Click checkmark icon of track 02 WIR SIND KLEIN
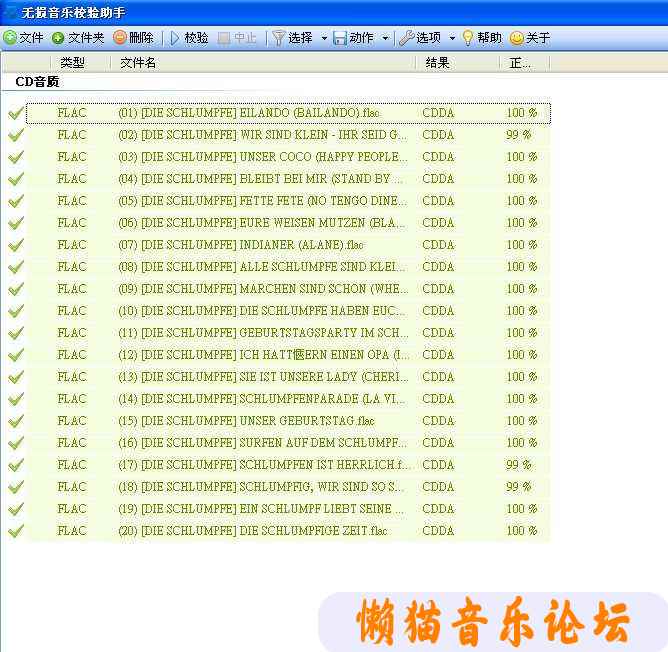Viewport: 668px width, 652px height. 16,135
